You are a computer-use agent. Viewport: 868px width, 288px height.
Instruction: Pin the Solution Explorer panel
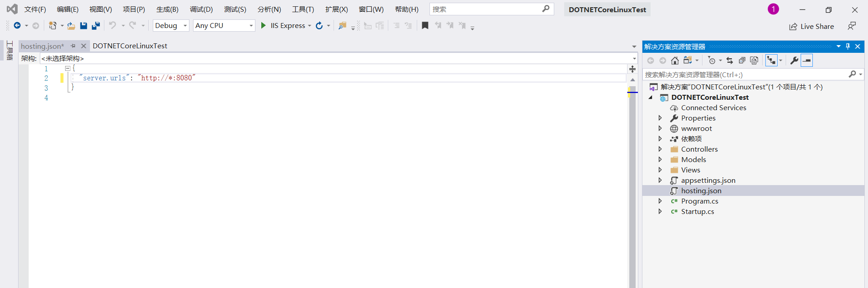(x=848, y=46)
